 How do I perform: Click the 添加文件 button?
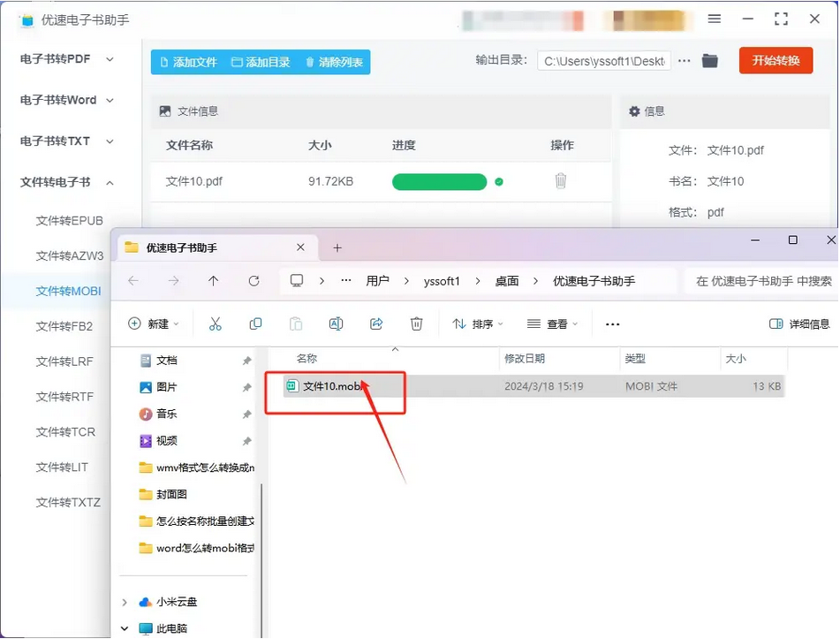pyautogui.click(x=188, y=62)
